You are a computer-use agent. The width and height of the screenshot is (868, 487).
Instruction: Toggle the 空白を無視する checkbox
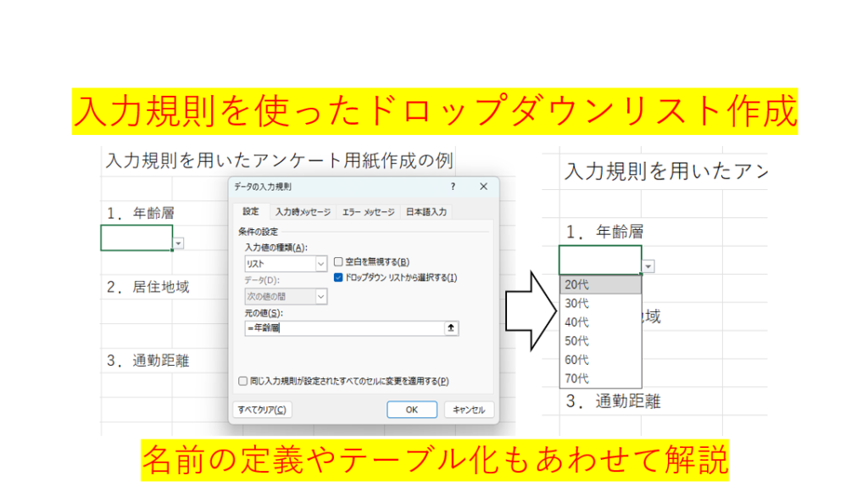[x=338, y=262]
